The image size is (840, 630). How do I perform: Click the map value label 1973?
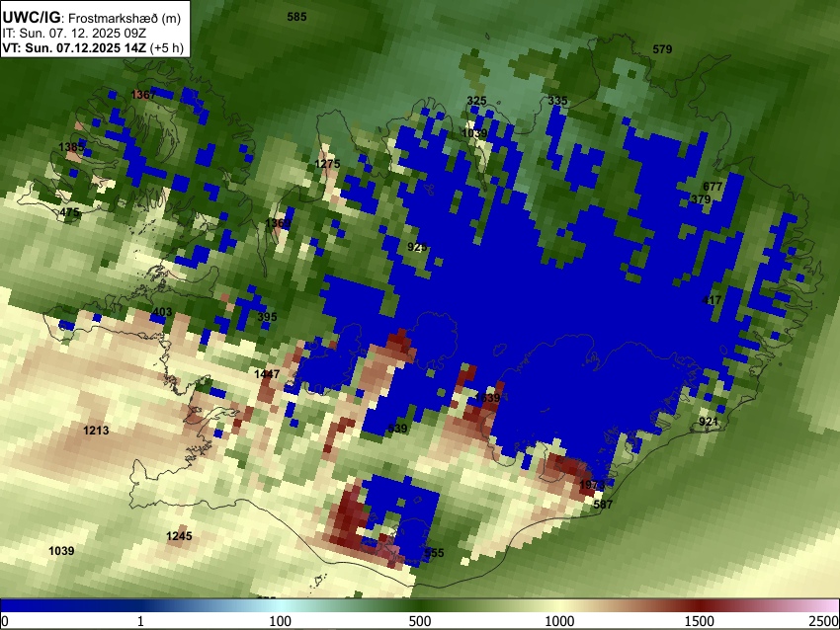592,485
